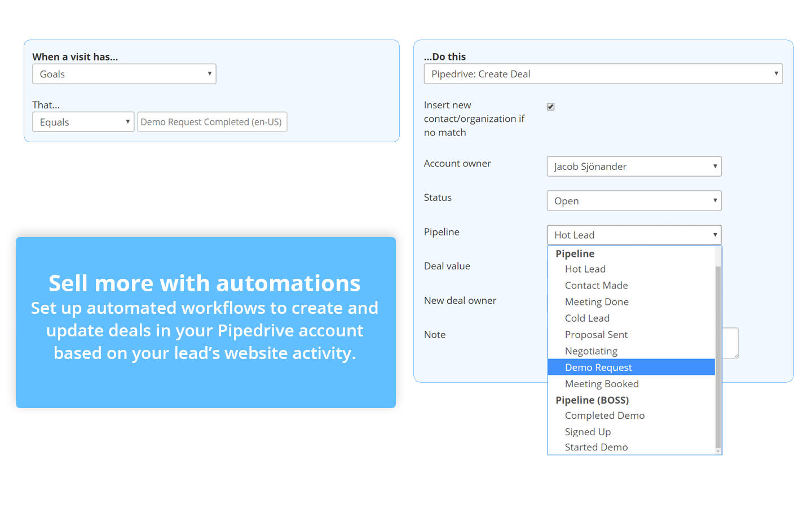Open the Account owner dropdown showing Jacob Sjönander
Viewport: 812px width, 508px height.
[634, 166]
